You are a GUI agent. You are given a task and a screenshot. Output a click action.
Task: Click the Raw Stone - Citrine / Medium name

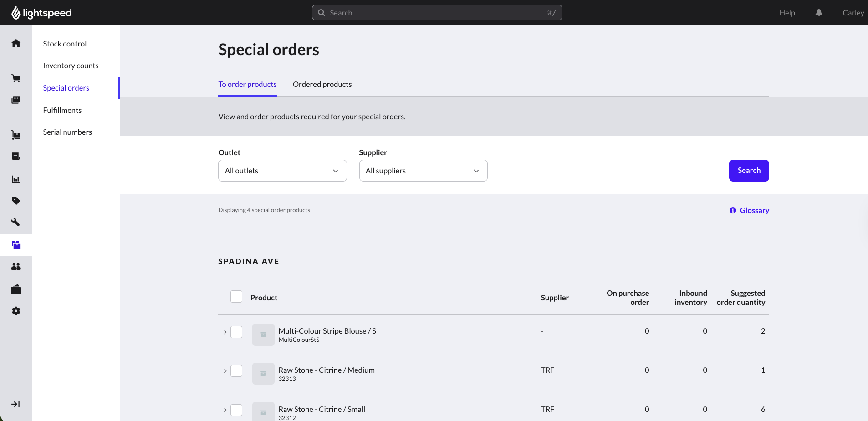click(327, 370)
